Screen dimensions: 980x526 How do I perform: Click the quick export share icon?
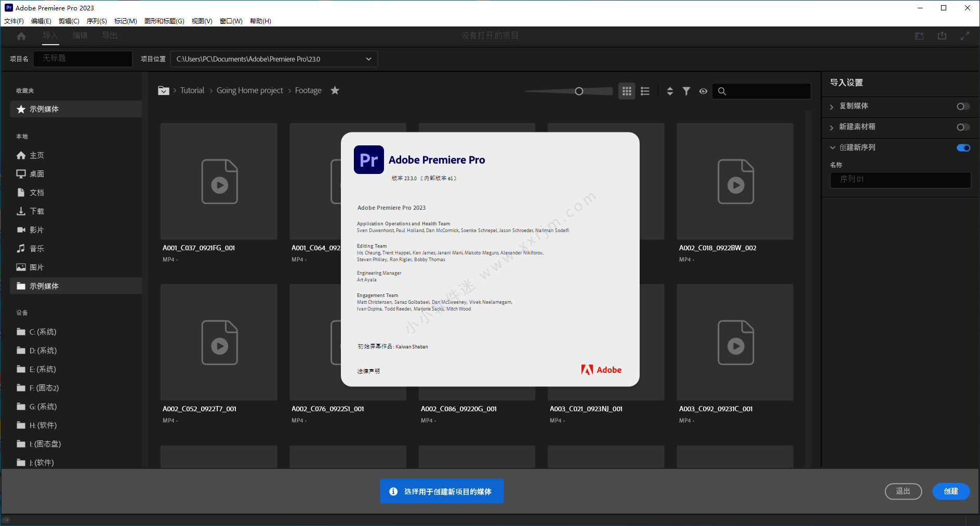(942, 36)
